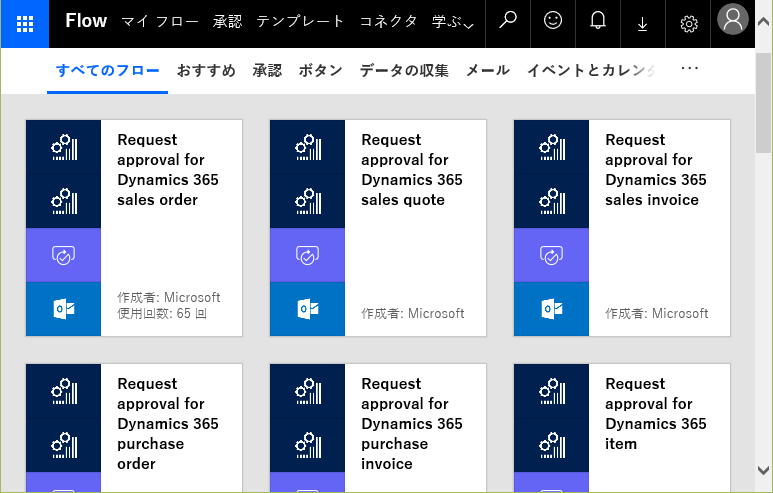Click top Dynamics 365 icon on purchase order card

(64, 391)
